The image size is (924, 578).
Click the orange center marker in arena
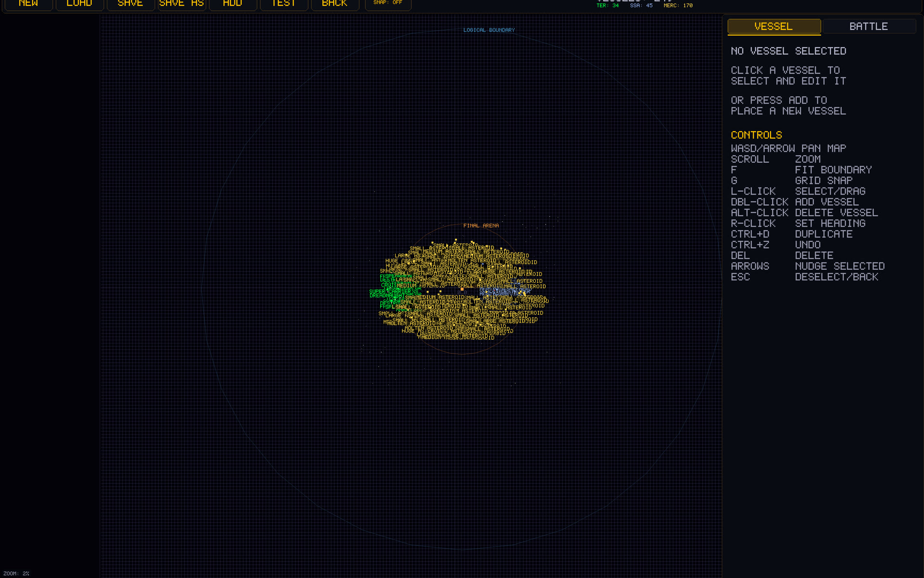point(462,289)
